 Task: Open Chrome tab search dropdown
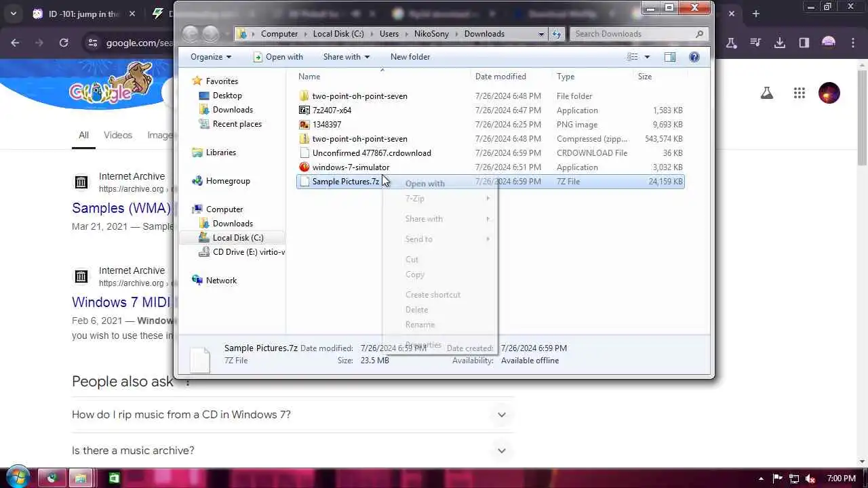pyautogui.click(x=13, y=14)
